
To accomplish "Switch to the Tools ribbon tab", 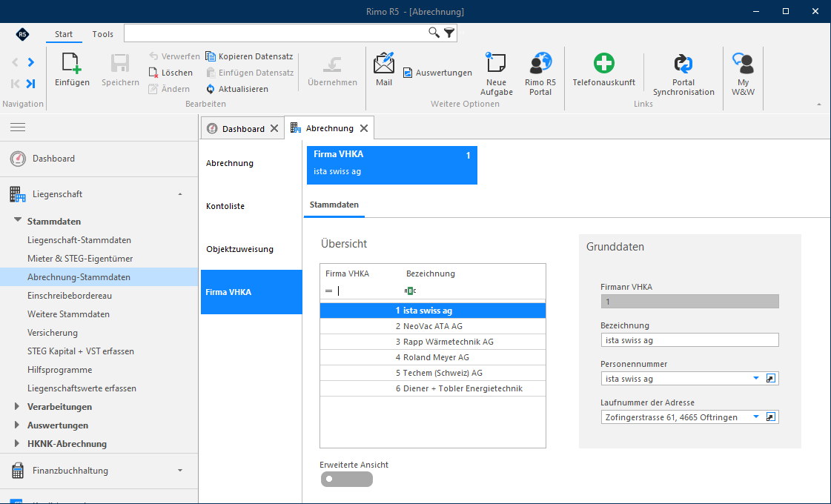I will tap(103, 34).
